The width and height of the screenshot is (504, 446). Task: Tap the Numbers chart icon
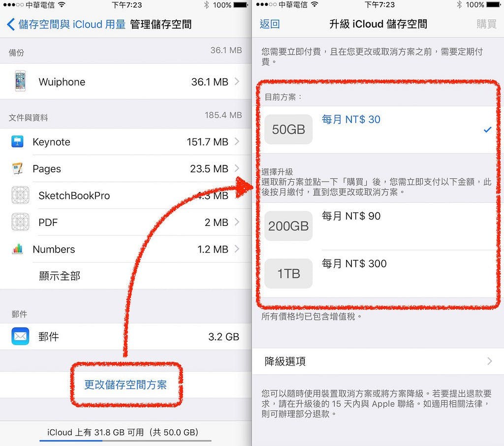[17, 249]
